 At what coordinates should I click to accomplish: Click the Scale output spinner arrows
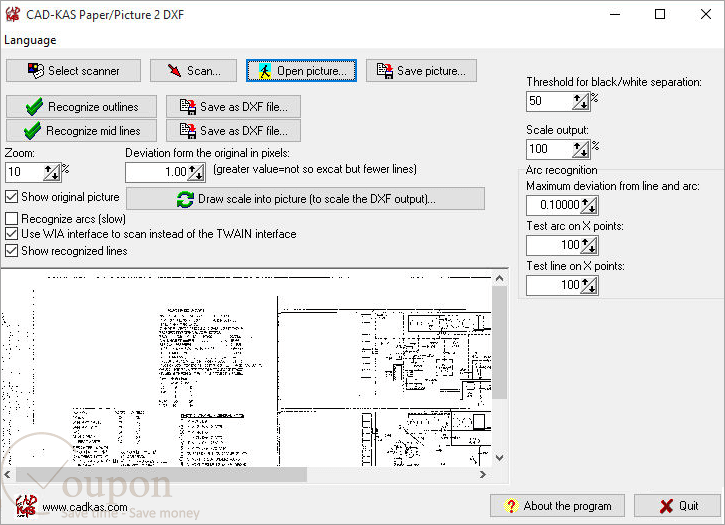(581, 149)
